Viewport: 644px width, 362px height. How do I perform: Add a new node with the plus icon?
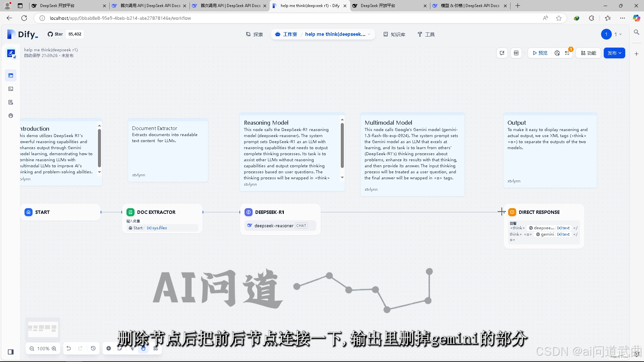coord(108,349)
